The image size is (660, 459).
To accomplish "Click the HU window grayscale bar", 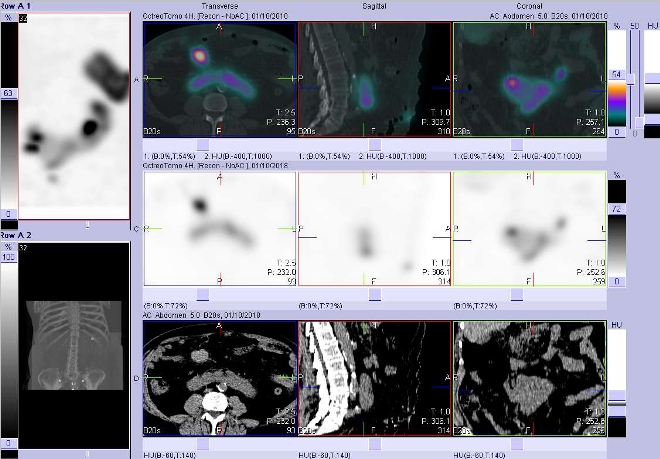I will 617,380.
